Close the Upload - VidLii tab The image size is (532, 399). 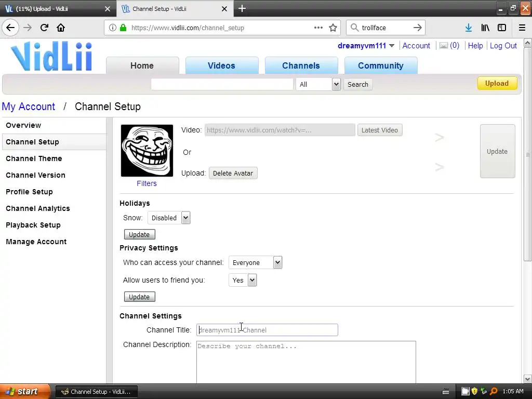107,9
